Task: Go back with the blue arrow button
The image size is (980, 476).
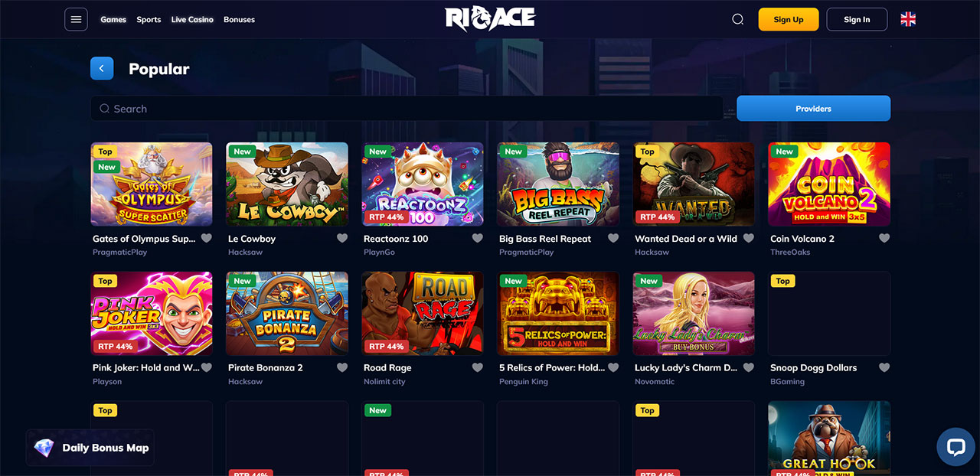Action: click(102, 69)
